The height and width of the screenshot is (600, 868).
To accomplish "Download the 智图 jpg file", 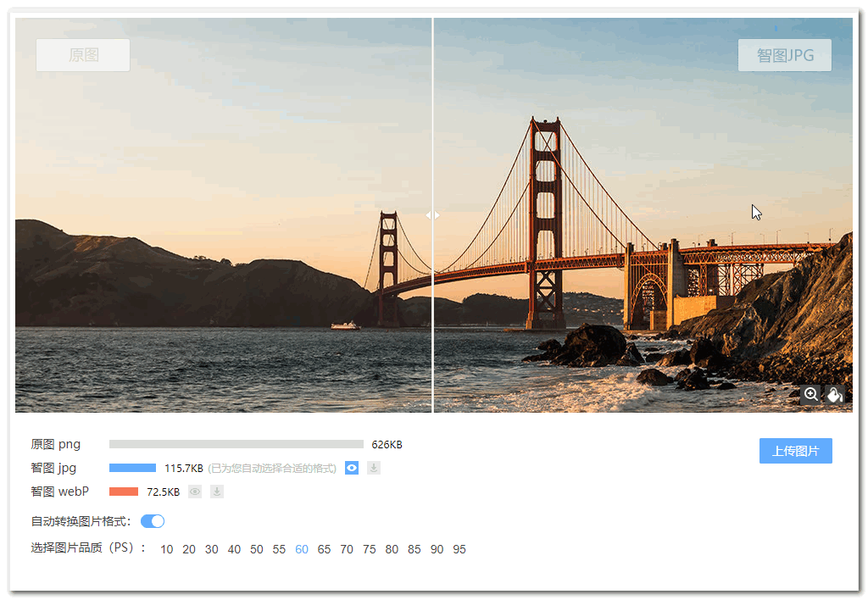I will (x=374, y=469).
